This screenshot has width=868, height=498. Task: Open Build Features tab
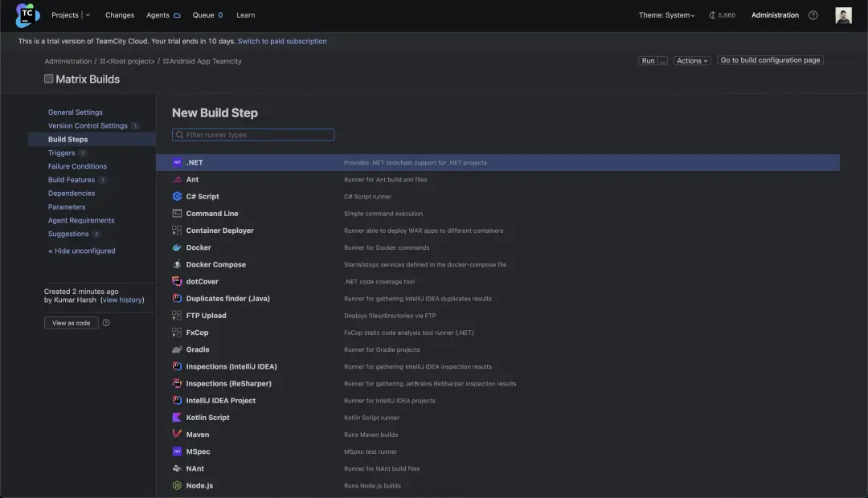click(x=72, y=180)
